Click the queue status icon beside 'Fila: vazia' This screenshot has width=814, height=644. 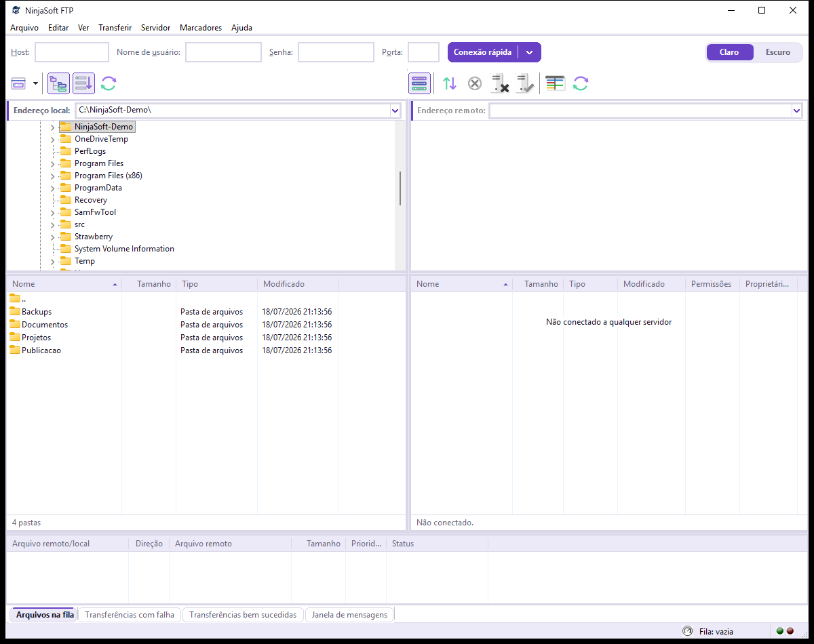(x=687, y=631)
